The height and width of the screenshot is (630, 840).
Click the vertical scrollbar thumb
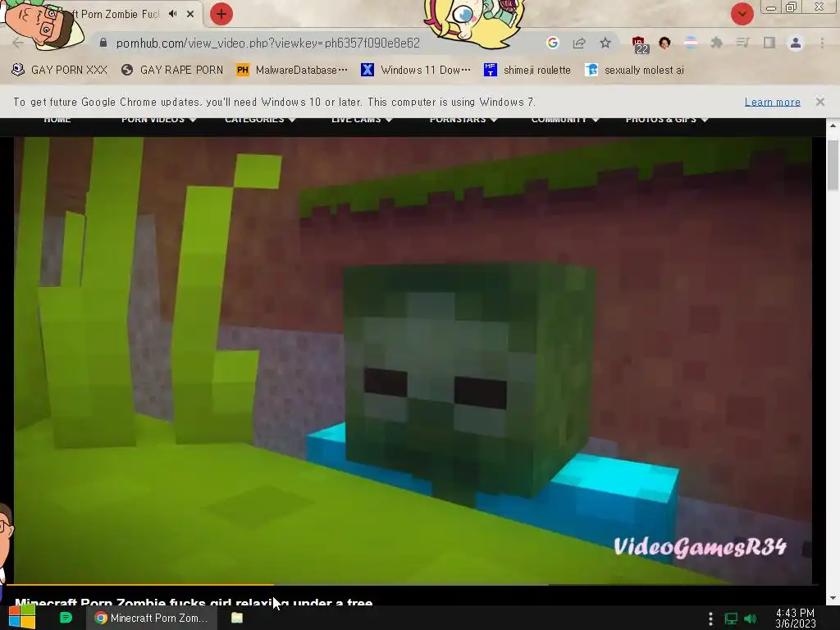(x=833, y=165)
